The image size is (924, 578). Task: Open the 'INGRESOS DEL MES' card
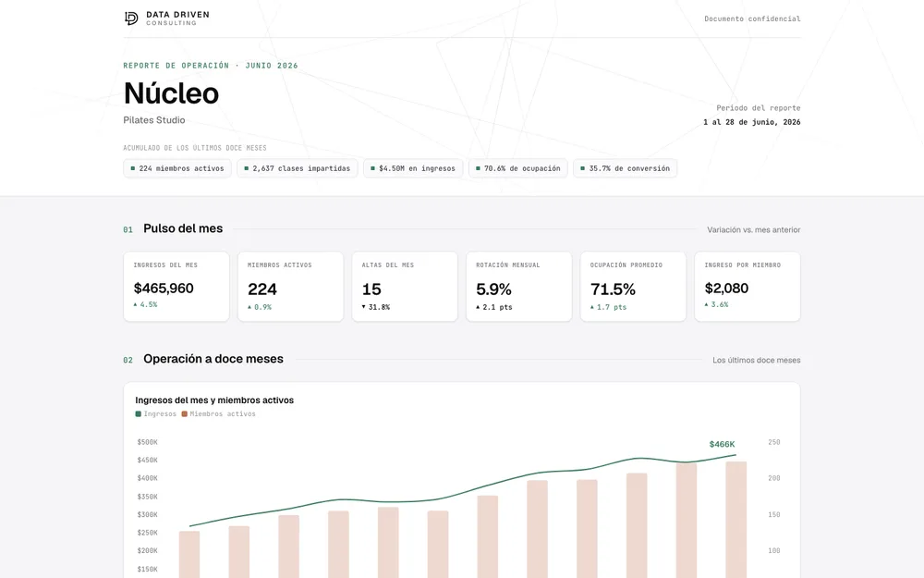coord(176,287)
